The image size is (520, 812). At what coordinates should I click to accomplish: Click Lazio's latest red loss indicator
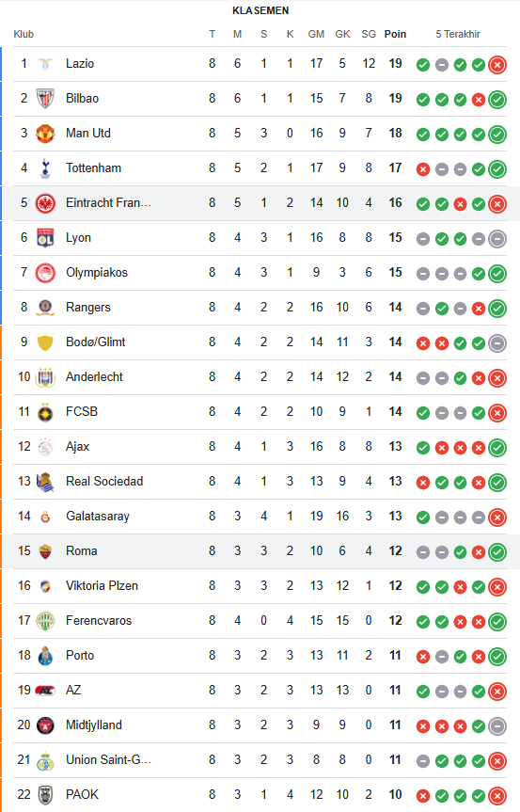click(497, 65)
